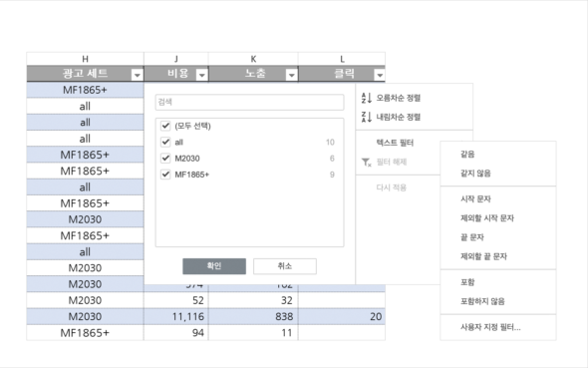
Task: Click the clear filter funnel icon
Action: click(x=367, y=162)
